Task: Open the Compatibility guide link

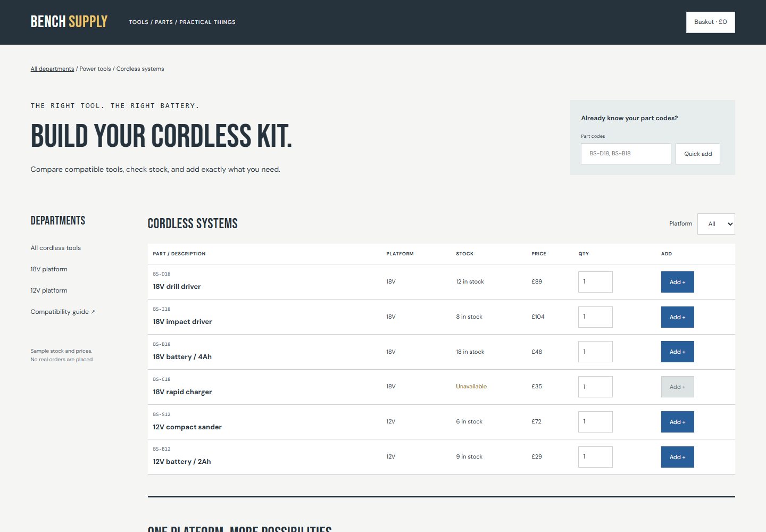Action: coord(63,312)
